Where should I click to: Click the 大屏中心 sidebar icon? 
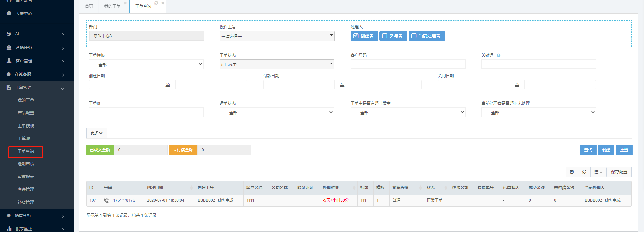(x=9, y=13)
